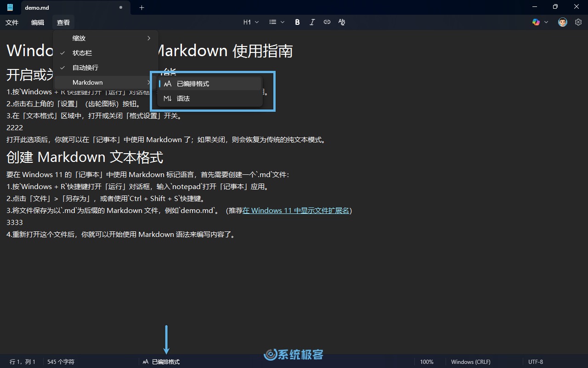Viewport: 588px width, 368px height.
Task: Apply bold formatting
Action: pos(297,22)
